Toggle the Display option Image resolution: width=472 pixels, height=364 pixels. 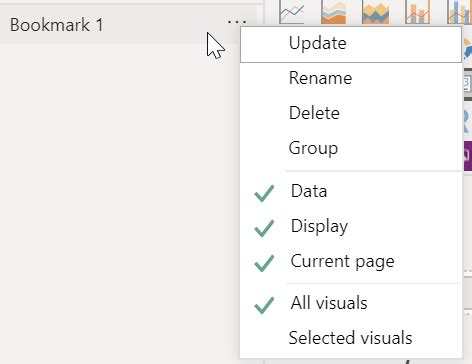click(351, 227)
